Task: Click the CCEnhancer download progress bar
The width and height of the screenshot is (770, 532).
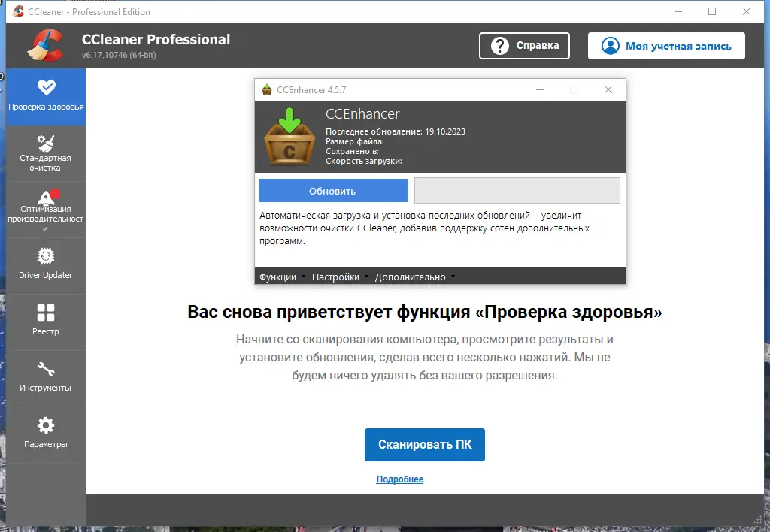Action: pos(517,190)
